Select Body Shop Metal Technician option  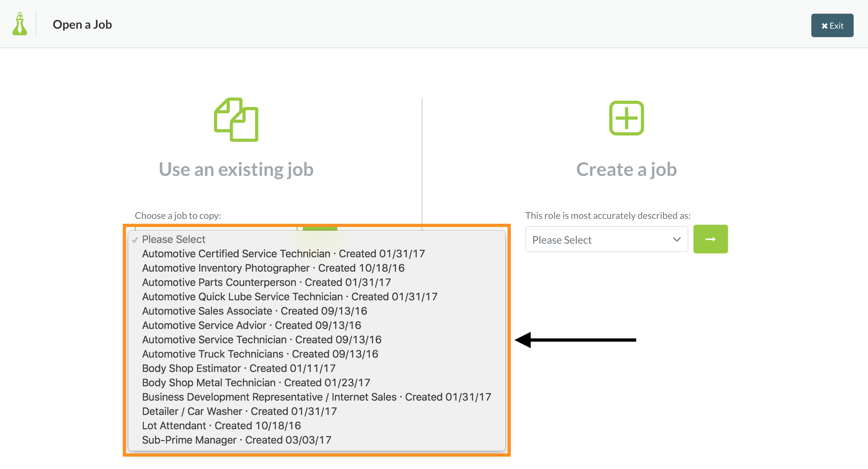316,383
